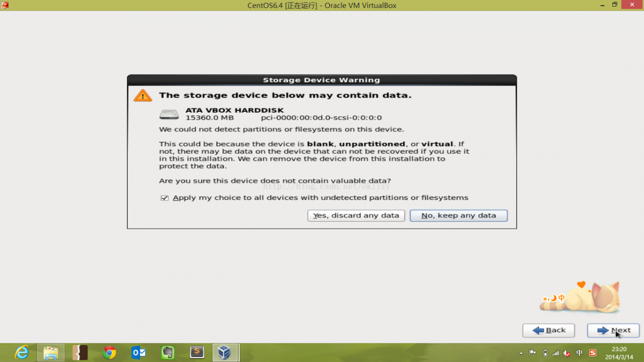This screenshot has height=362, width=644.
Task: Select the 'ATA VBOX HARDDISK' device name
Action: 234,110
